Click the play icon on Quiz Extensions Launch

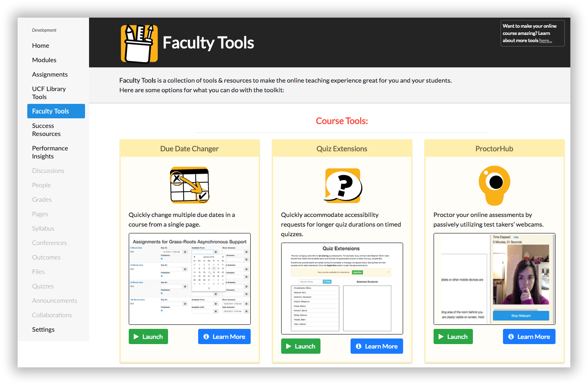click(x=289, y=346)
